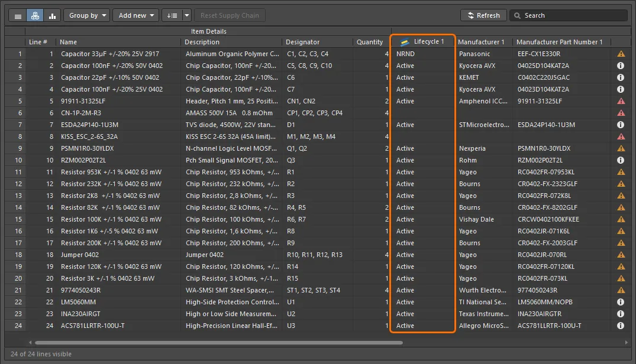Click orange warning icon on Panasonic row
The height and width of the screenshot is (364, 636).
tap(621, 54)
